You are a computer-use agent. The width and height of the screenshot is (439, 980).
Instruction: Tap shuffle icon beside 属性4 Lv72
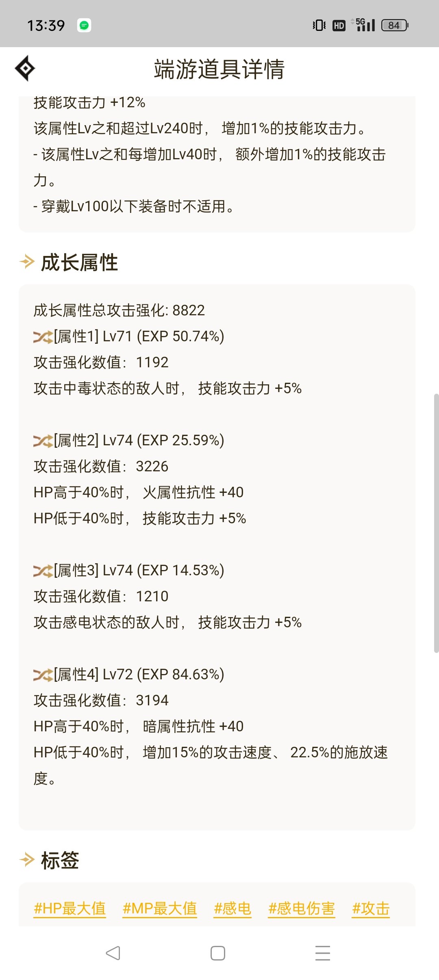(x=43, y=675)
